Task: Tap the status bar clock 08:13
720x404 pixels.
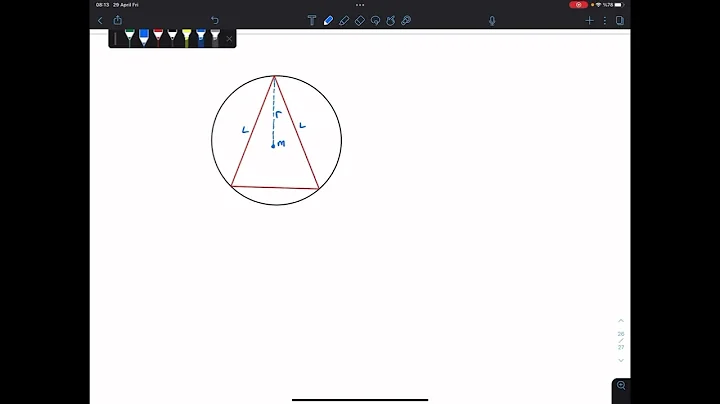Action: [102, 5]
